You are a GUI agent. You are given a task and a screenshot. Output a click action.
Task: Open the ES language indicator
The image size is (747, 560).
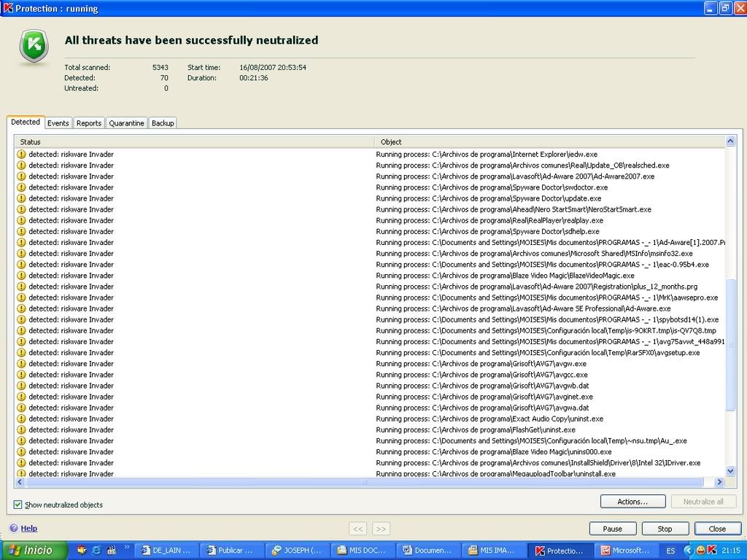[670, 551]
